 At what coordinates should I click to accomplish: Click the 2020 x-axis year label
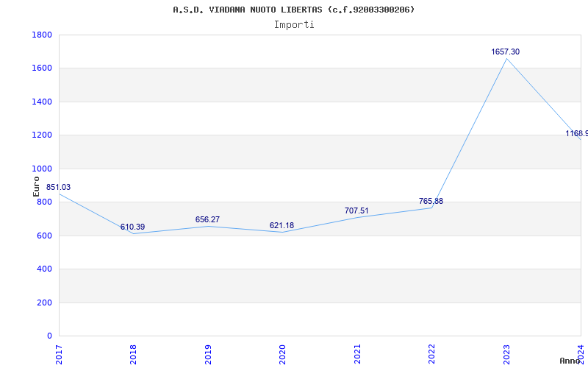tap(282, 355)
